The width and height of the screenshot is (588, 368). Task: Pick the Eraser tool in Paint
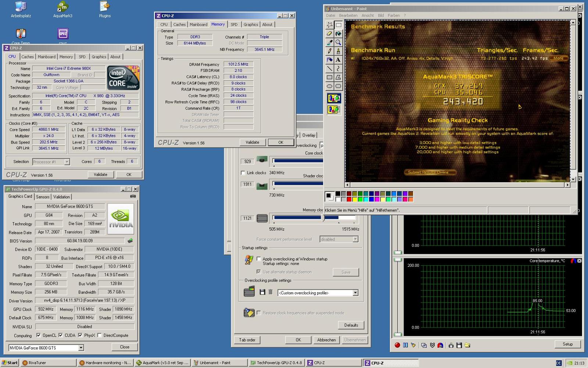[330, 33]
